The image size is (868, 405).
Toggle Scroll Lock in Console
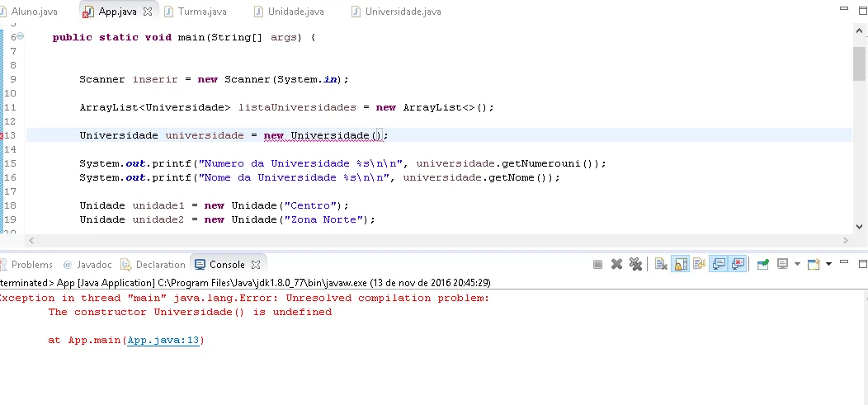[681, 265]
